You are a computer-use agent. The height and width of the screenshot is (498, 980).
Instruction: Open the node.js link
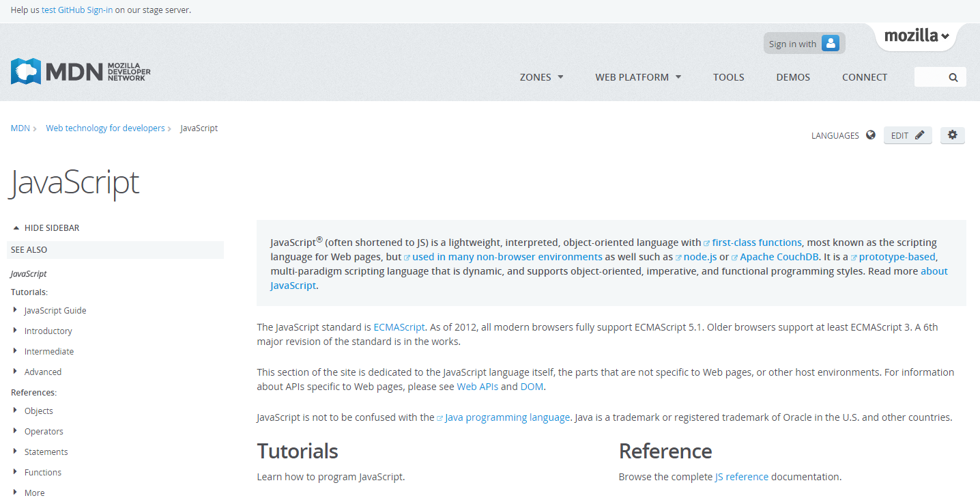(x=700, y=257)
